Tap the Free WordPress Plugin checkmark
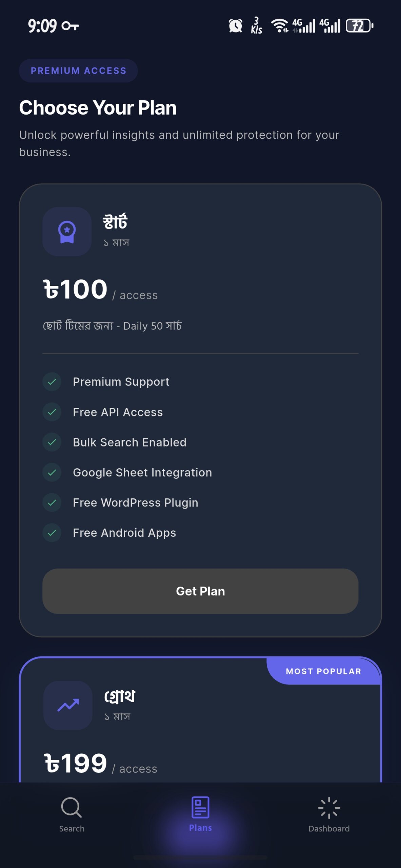Image resolution: width=401 pixels, height=868 pixels. point(52,502)
